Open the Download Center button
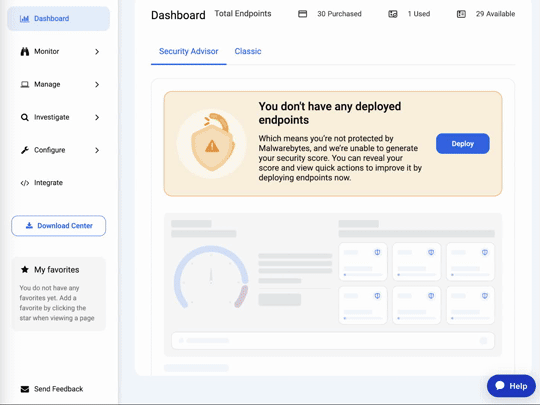This screenshot has height=405, width=540. tap(59, 226)
